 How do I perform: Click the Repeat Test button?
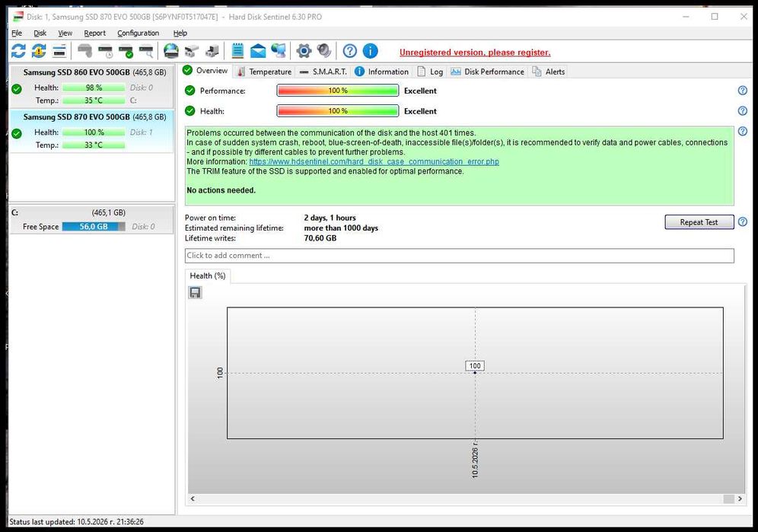click(699, 222)
